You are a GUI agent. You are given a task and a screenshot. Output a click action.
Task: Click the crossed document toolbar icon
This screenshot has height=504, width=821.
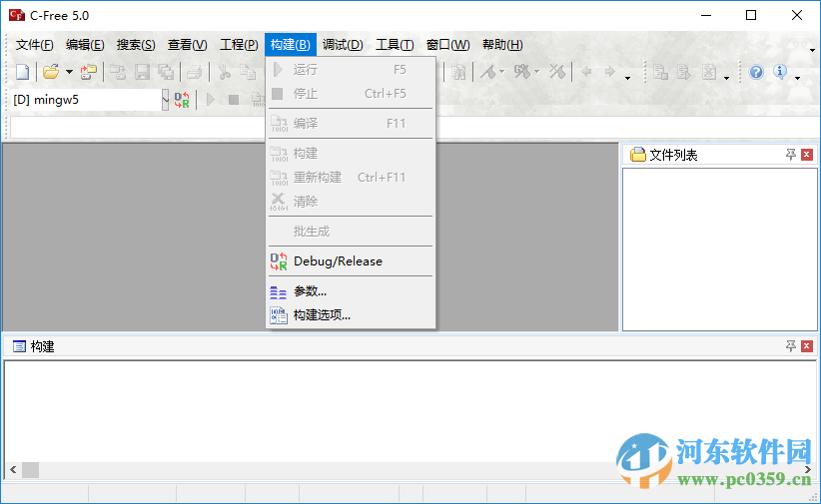pyautogui.click(x=709, y=72)
